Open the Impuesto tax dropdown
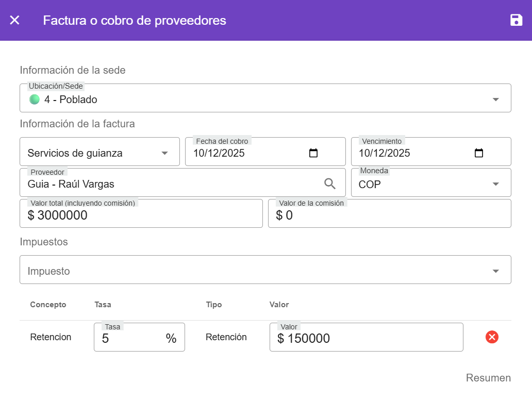Image resolution: width=532 pixels, height=400 pixels. click(495, 271)
